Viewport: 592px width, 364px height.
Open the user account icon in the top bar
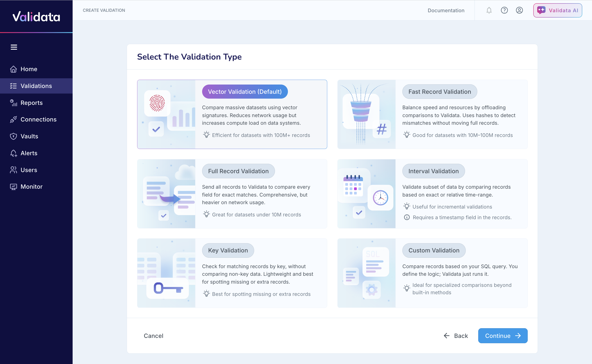[x=519, y=10]
